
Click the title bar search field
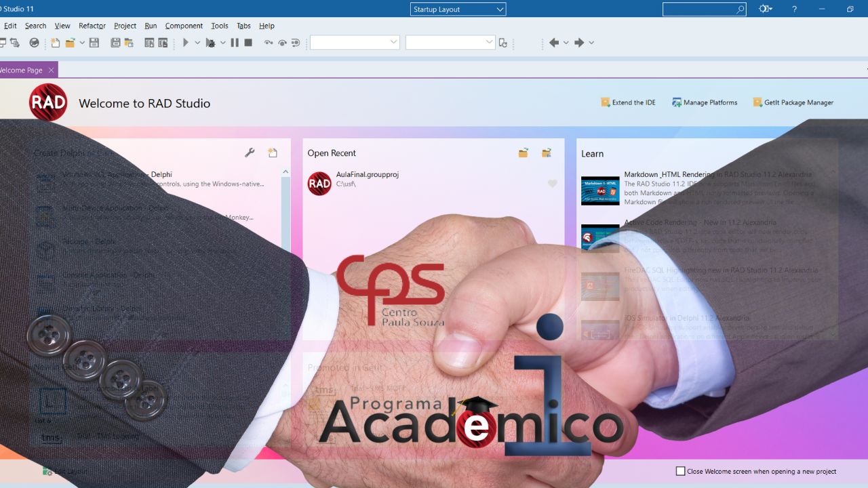click(705, 9)
